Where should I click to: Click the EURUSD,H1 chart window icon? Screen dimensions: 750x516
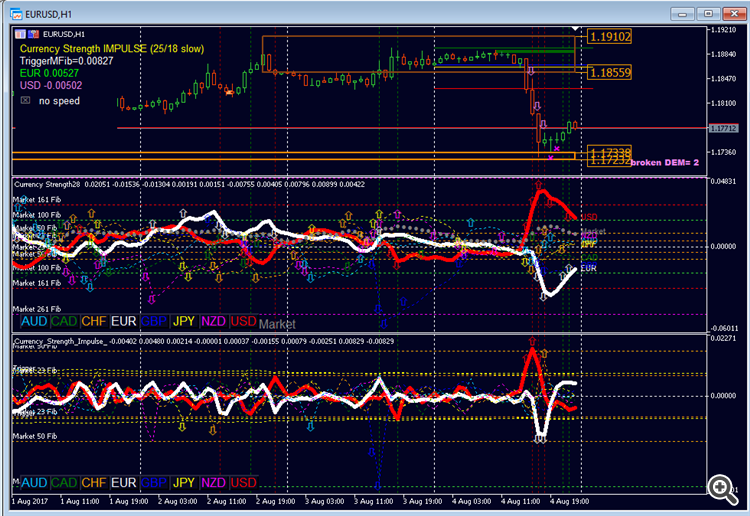tap(16, 14)
